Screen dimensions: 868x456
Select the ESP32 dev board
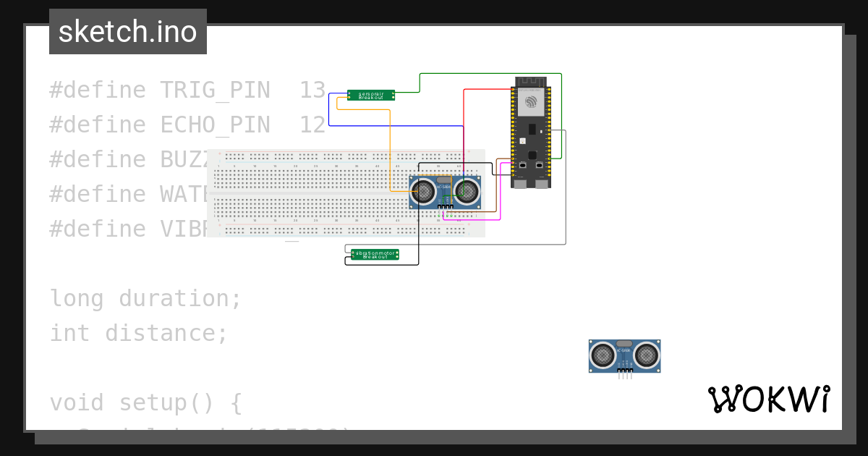point(531,132)
